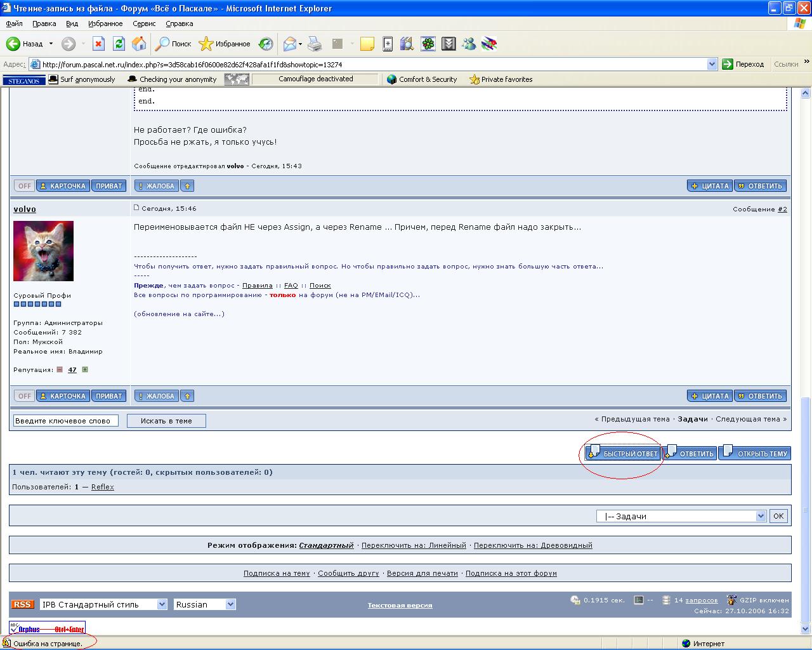This screenshot has height=650, width=812.
Task: Click the keyword search input field
Action: [x=65, y=421]
